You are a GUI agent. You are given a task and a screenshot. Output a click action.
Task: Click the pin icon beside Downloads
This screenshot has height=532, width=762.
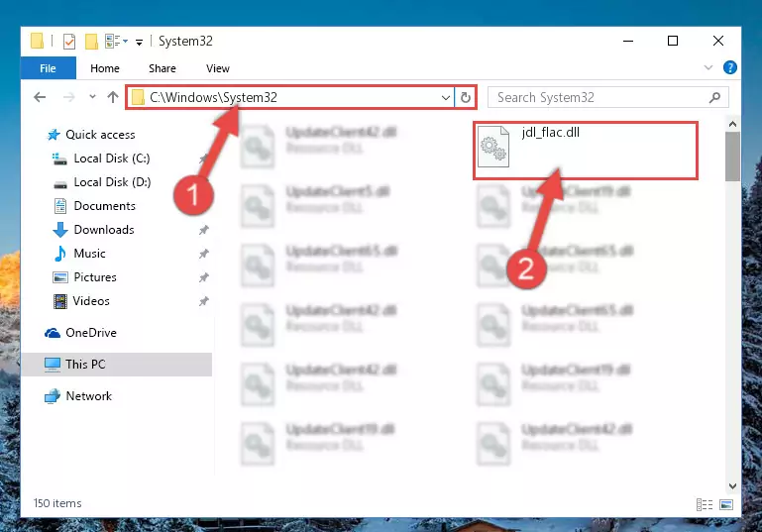203,230
